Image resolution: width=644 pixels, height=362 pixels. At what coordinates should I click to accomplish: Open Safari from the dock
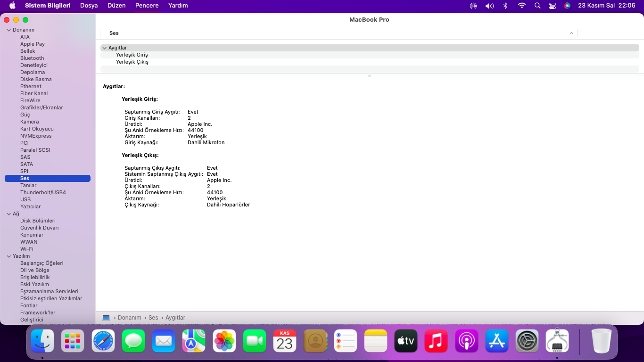coord(103,341)
